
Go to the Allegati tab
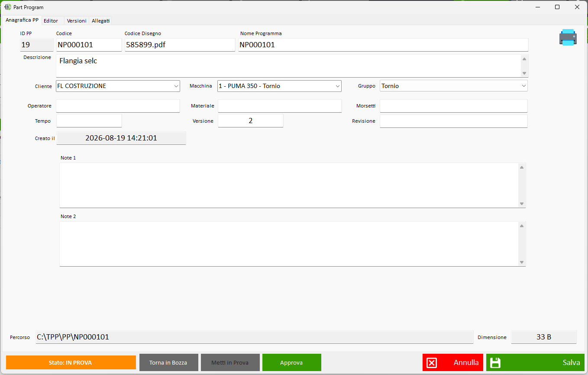[x=100, y=21]
